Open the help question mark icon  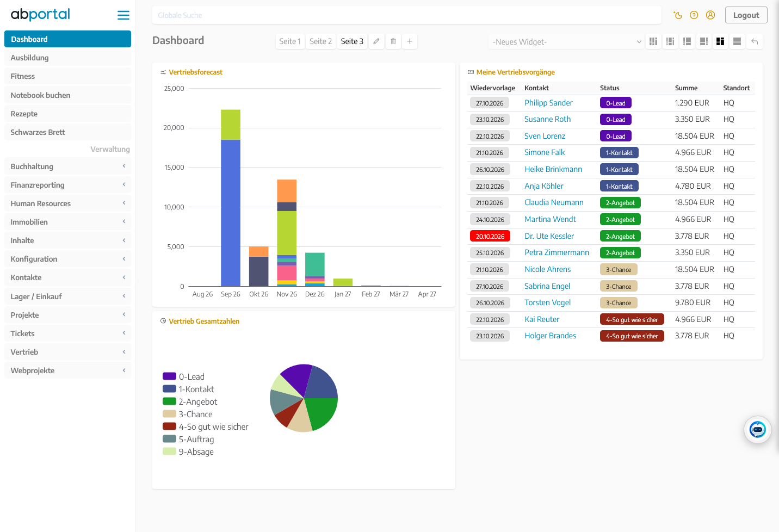[694, 15]
